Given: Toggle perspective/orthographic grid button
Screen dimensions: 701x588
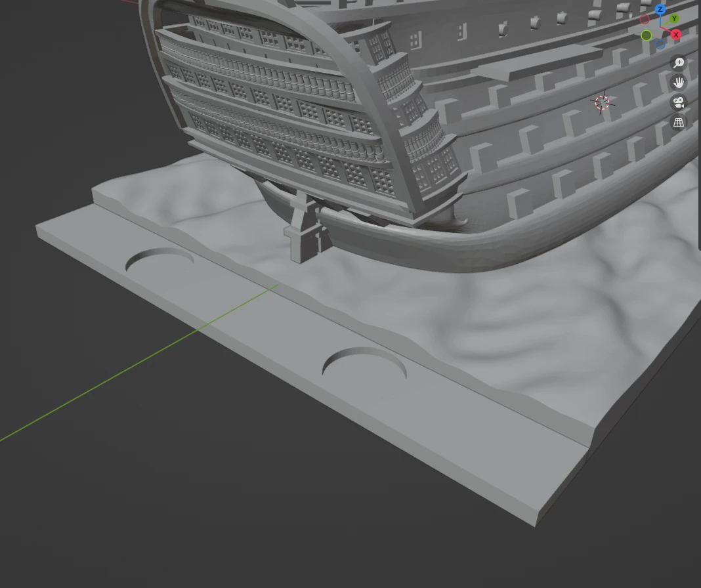Looking at the screenshot, I should click(x=679, y=122).
